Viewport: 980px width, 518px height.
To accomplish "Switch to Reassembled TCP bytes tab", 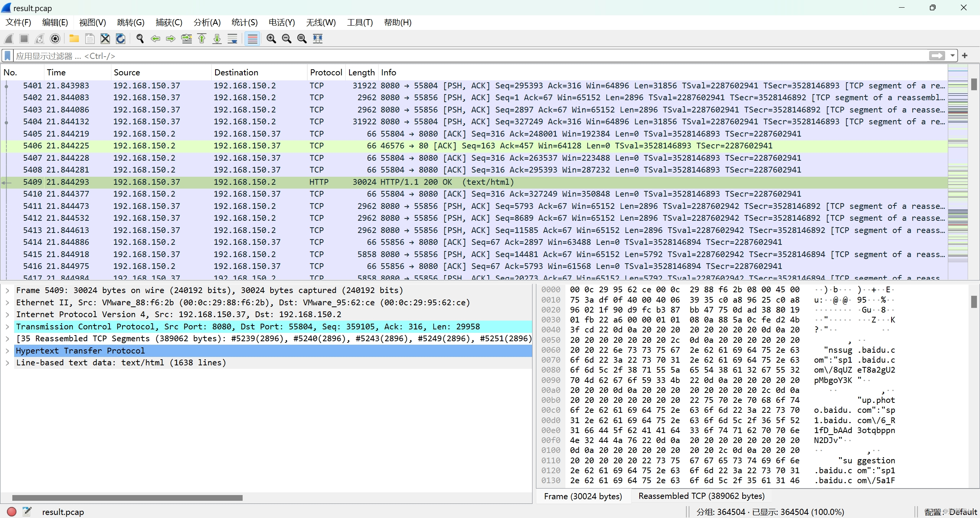I will tap(701, 496).
